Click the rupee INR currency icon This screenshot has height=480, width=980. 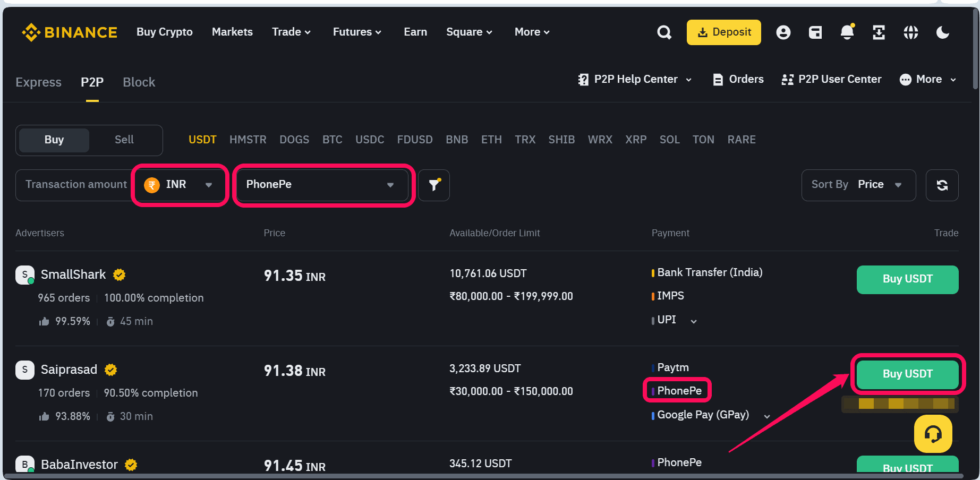[x=152, y=185]
